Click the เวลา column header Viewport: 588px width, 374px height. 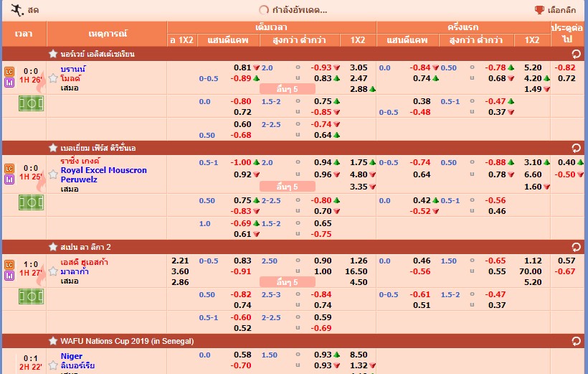coord(24,34)
